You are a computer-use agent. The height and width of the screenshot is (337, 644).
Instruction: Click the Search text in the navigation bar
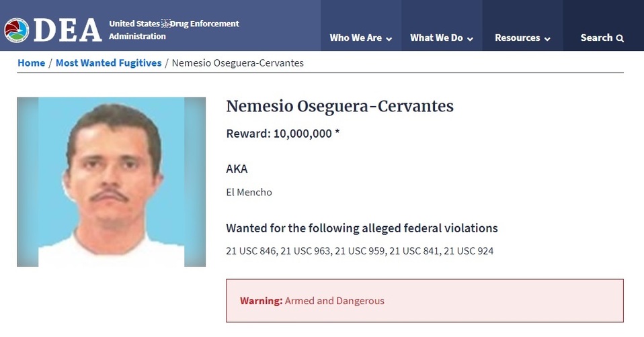point(596,38)
